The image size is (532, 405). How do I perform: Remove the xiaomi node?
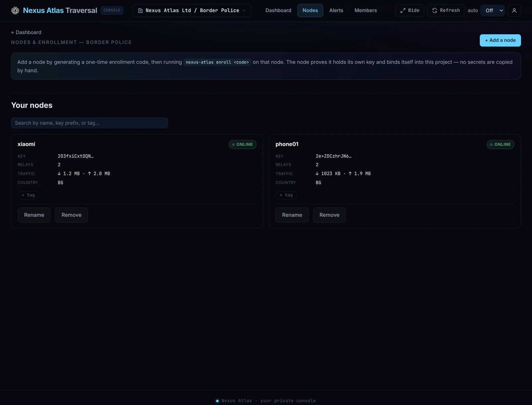click(x=71, y=215)
